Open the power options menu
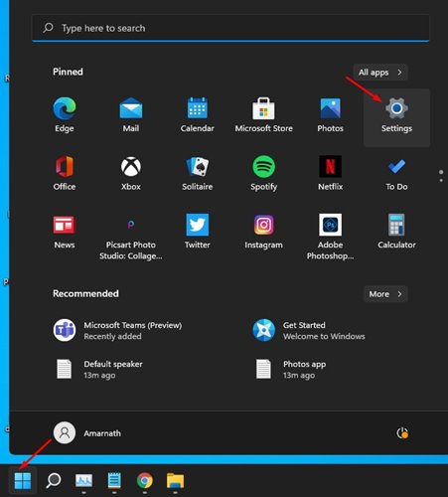This screenshot has height=497, width=448. pyautogui.click(x=402, y=433)
